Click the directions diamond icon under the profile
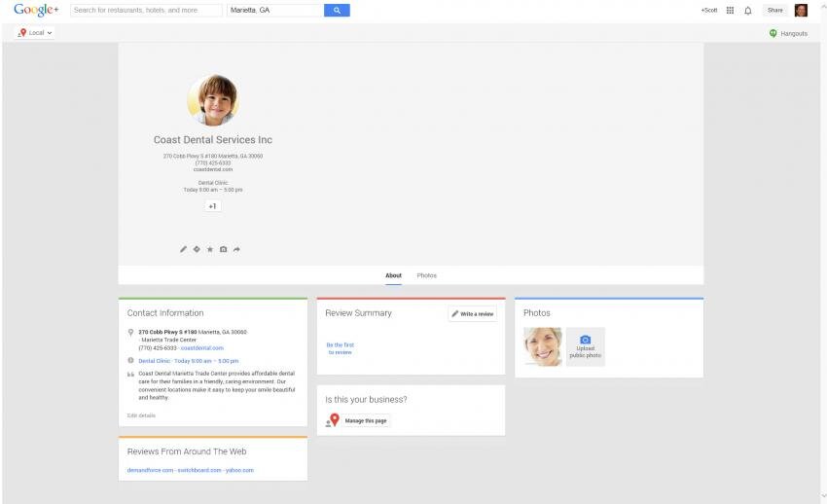827x504 pixels. (197, 249)
